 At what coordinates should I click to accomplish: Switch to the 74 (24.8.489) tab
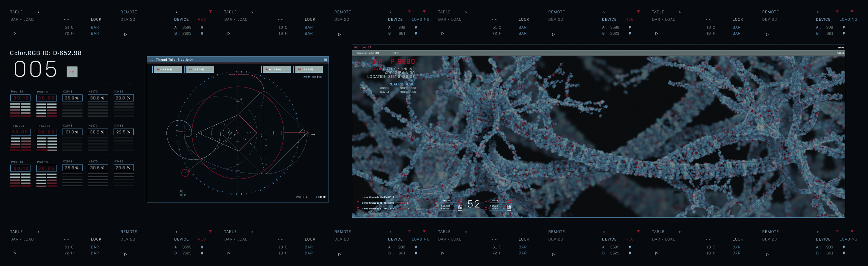pyautogui.click(x=167, y=70)
